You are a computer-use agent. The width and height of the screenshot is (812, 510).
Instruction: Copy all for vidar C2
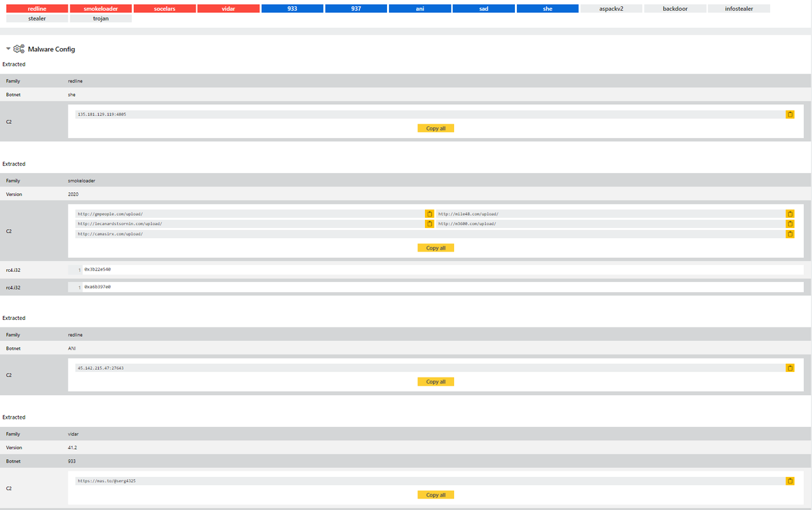point(436,494)
